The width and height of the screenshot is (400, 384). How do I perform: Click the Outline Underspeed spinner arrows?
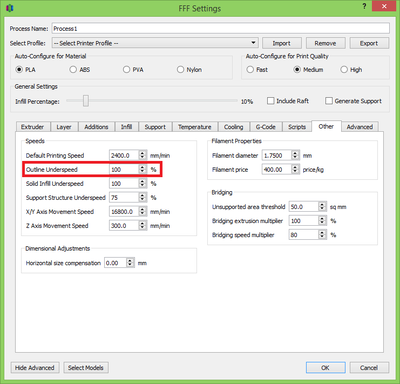pos(143,169)
